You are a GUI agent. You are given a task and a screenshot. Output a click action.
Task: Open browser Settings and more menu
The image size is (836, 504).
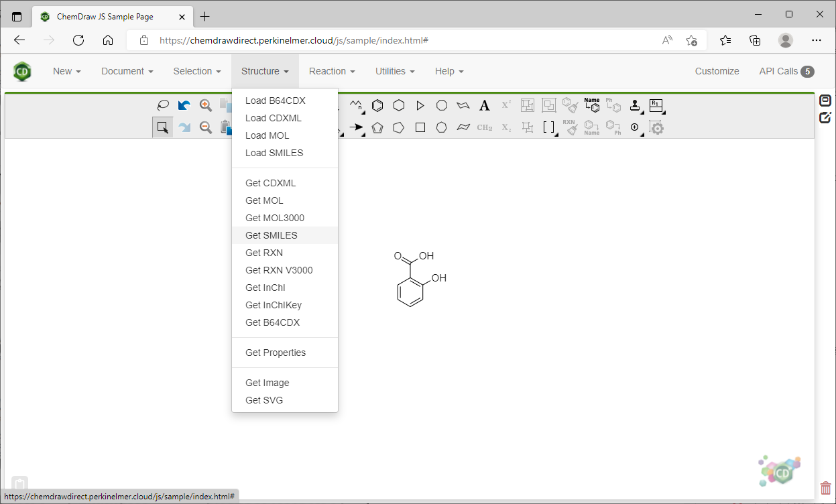tap(816, 40)
